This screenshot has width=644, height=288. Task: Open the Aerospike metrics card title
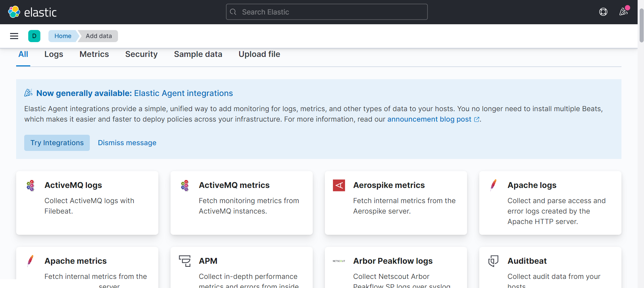click(389, 185)
